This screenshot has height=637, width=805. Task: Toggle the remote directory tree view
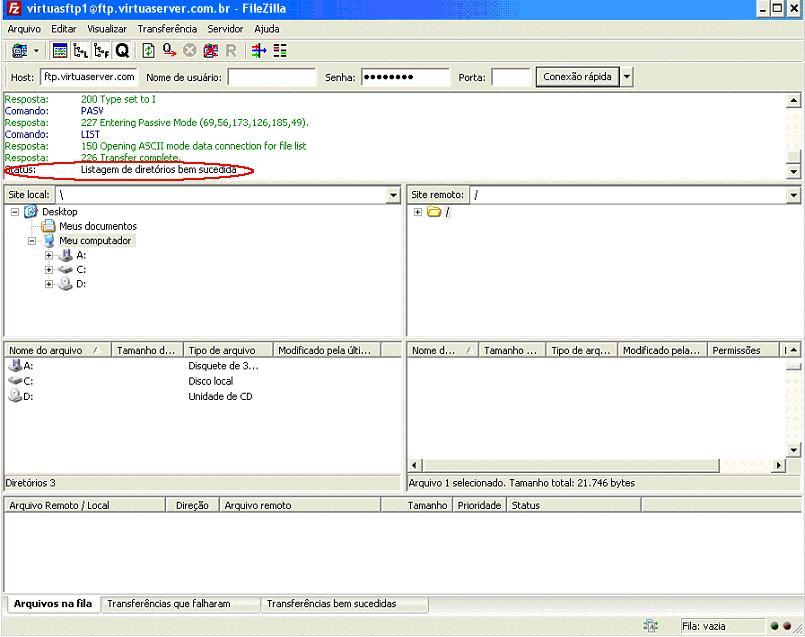pyautogui.click(x=102, y=51)
